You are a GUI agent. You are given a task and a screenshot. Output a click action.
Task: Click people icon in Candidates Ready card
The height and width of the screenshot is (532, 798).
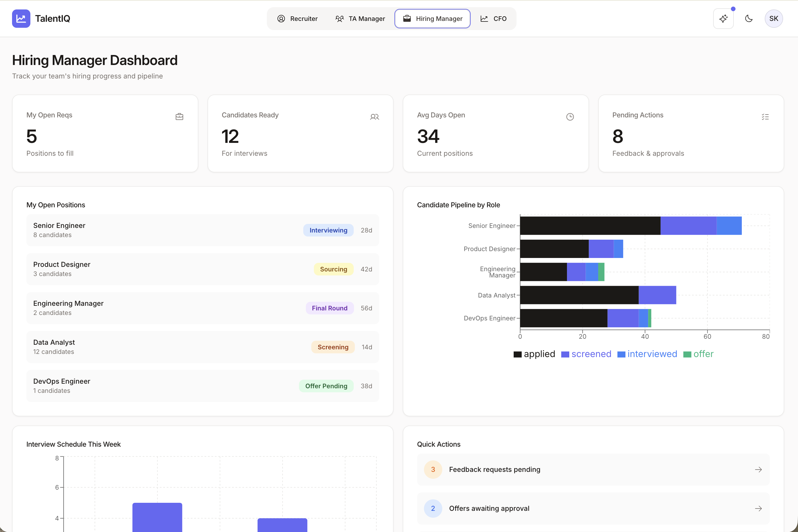pos(374,117)
